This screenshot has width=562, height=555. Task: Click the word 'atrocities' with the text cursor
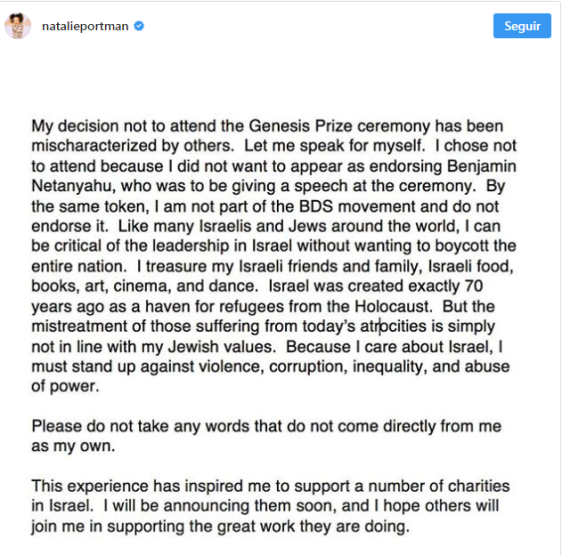393,327
